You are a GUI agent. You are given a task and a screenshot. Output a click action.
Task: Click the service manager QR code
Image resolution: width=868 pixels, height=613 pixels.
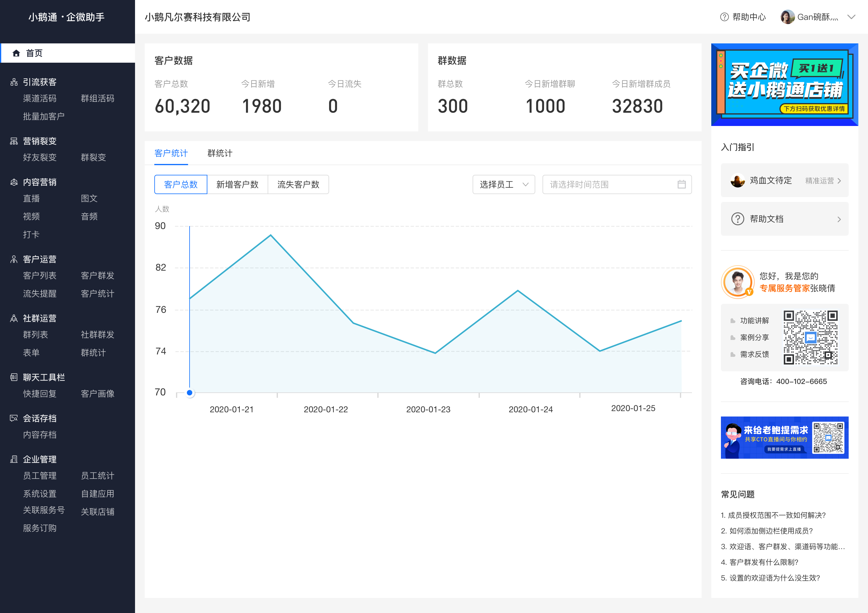point(810,338)
